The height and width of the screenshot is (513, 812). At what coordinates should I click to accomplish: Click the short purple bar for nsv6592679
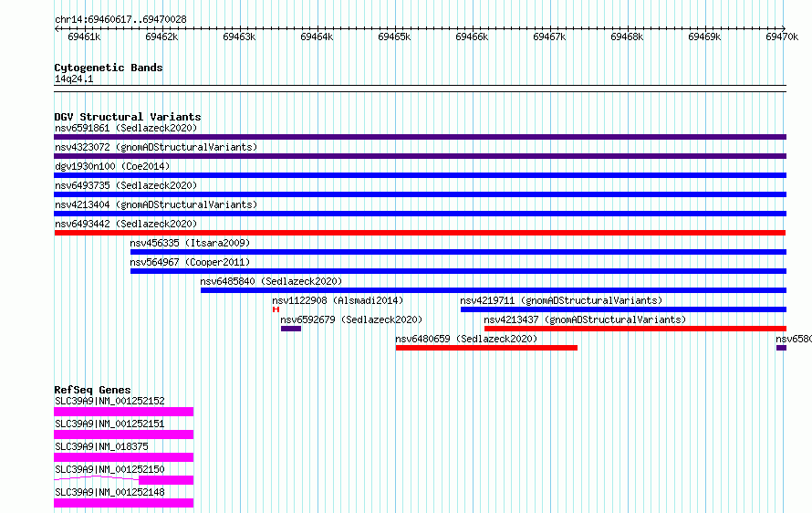[x=291, y=329]
